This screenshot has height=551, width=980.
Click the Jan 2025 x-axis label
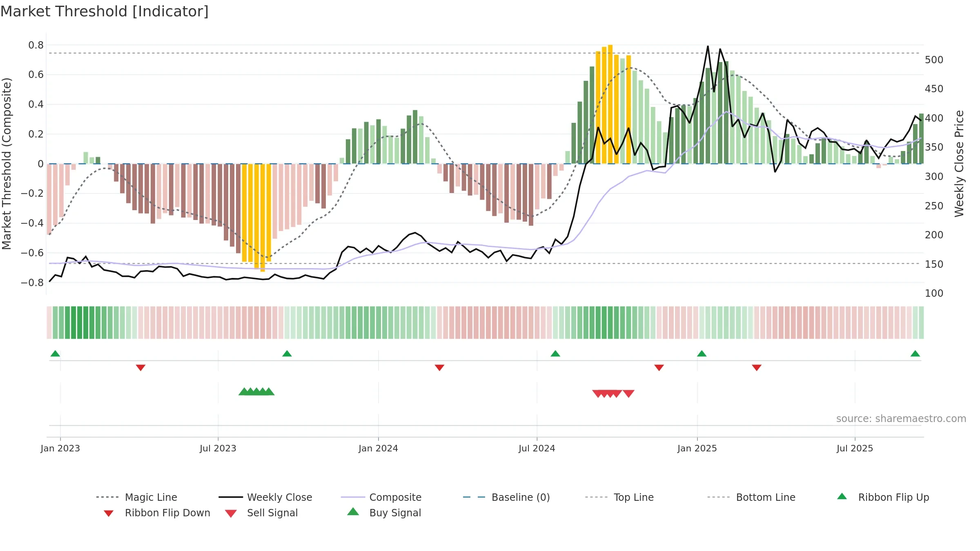click(x=697, y=448)
